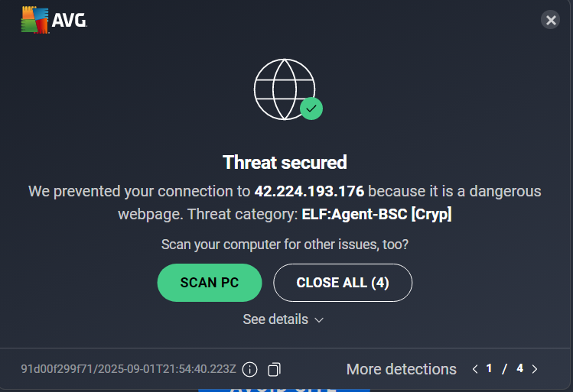Expand the See details section
The height and width of the screenshot is (392, 573).
click(x=283, y=319)
